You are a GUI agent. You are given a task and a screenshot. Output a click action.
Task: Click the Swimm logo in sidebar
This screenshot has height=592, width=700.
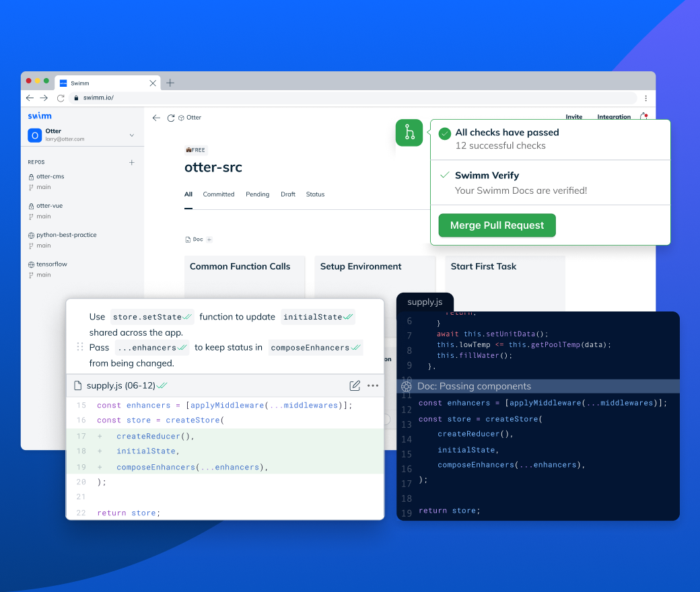40,116
